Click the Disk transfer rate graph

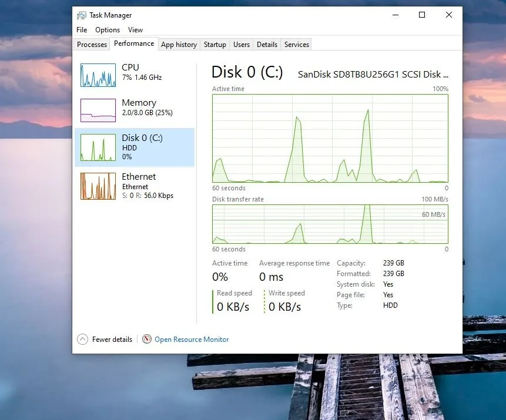click(330, 224)
